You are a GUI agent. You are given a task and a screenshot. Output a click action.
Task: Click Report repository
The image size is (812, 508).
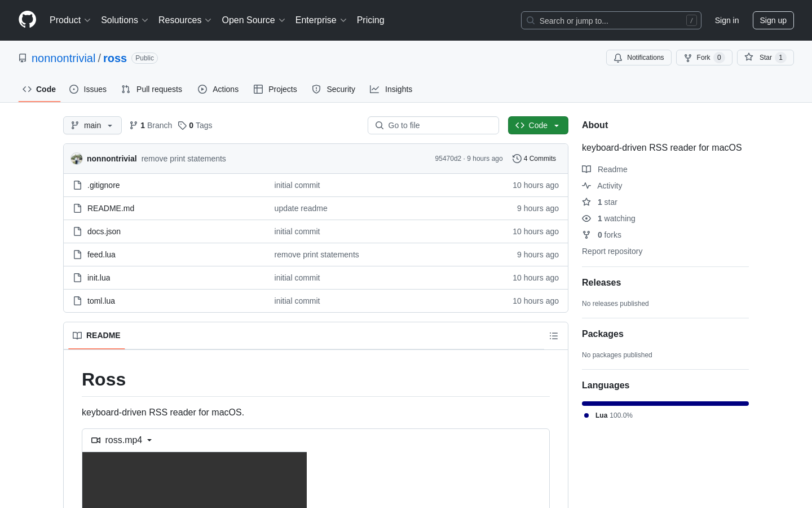click(612, 251)
